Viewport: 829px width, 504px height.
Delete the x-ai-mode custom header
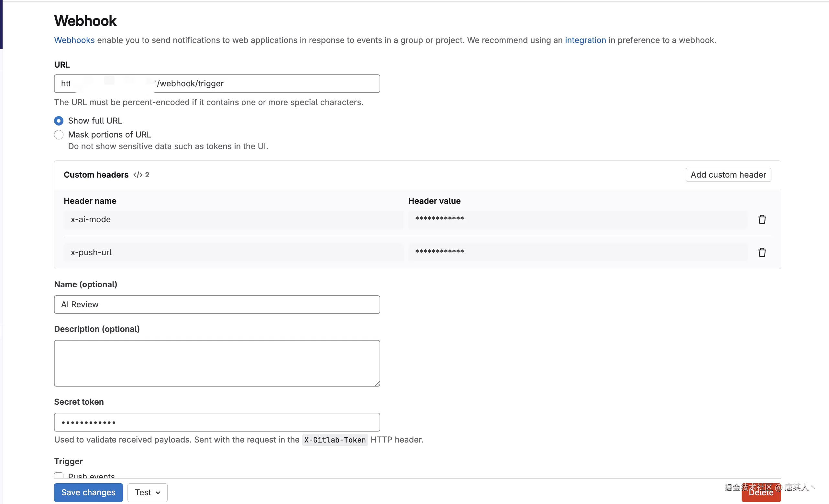click(762, 219)
